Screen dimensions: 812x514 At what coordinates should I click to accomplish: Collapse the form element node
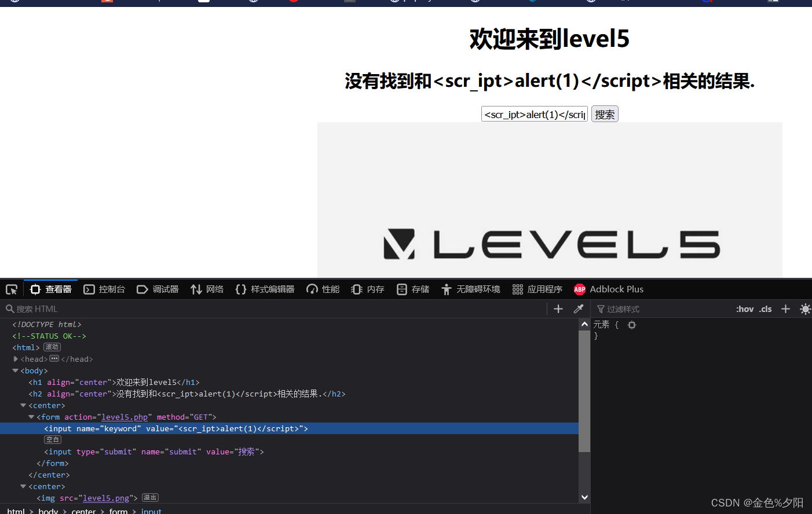(31, 417)
